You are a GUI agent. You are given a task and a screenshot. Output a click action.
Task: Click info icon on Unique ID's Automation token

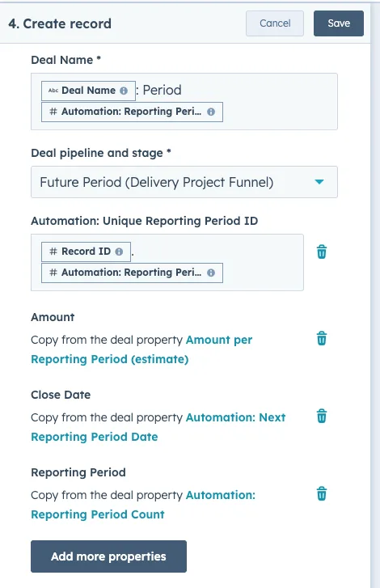coord(211,273)
